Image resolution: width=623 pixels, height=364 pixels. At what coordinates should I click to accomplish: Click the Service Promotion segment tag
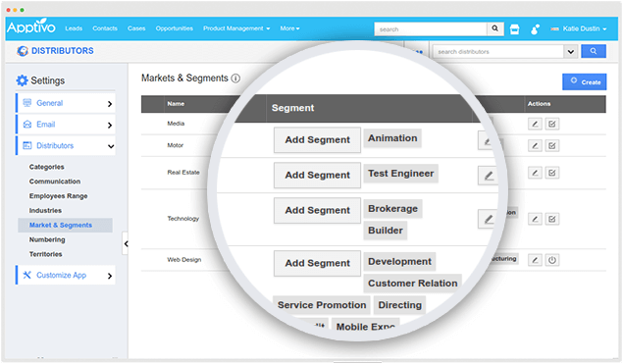pyautogui.click(x=322, y=305)
